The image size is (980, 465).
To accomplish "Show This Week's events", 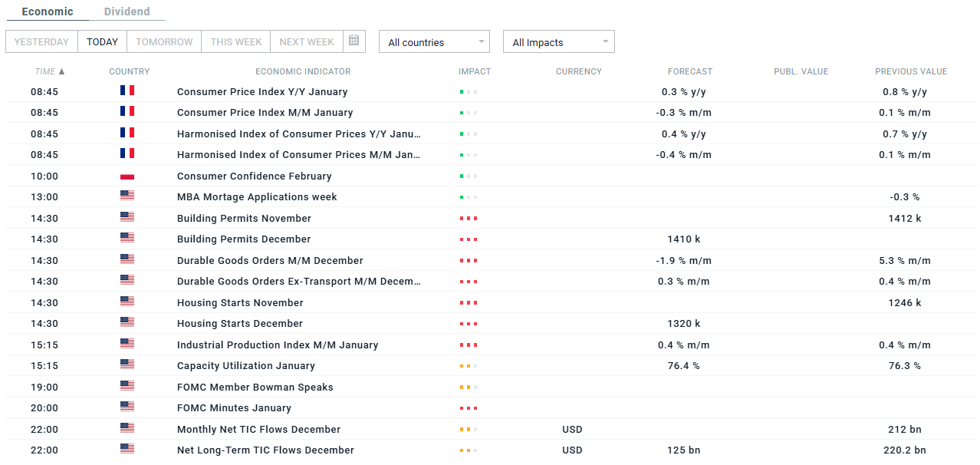I will [236, 41].
